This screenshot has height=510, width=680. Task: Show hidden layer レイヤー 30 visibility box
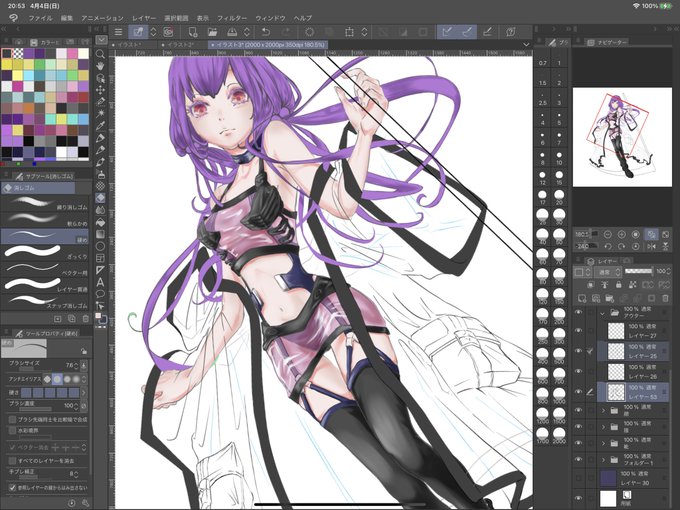click(578, 478)
